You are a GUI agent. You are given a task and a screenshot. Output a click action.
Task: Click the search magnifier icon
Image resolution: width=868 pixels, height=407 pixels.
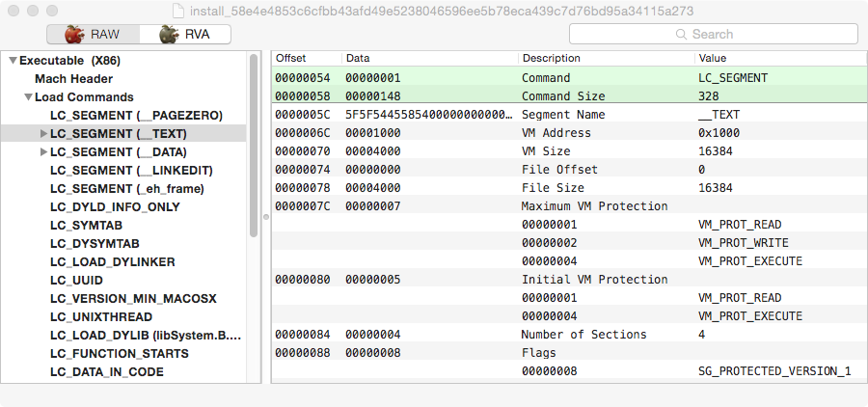[x=682, y=35]
